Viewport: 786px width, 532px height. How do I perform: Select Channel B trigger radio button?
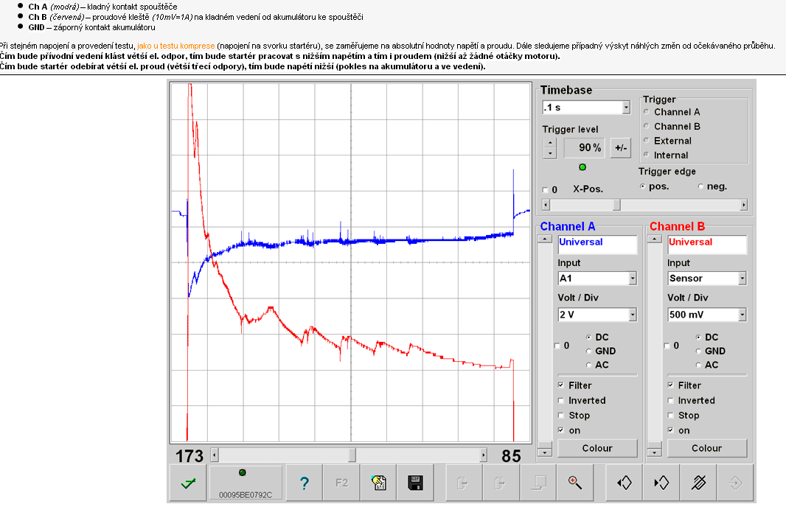tap(646, 126)
